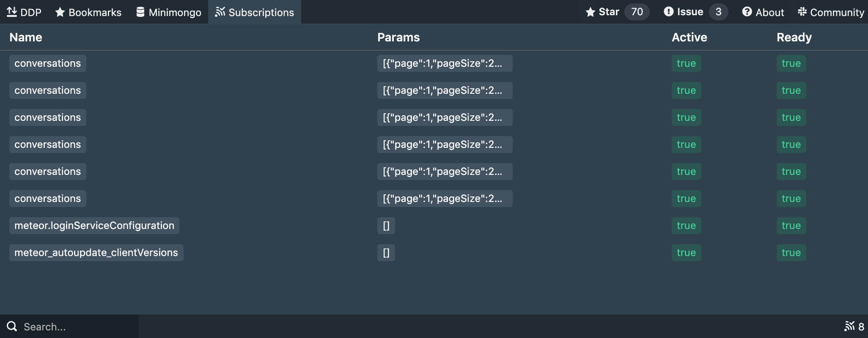Open the Community link

click(x=831, y=12)
